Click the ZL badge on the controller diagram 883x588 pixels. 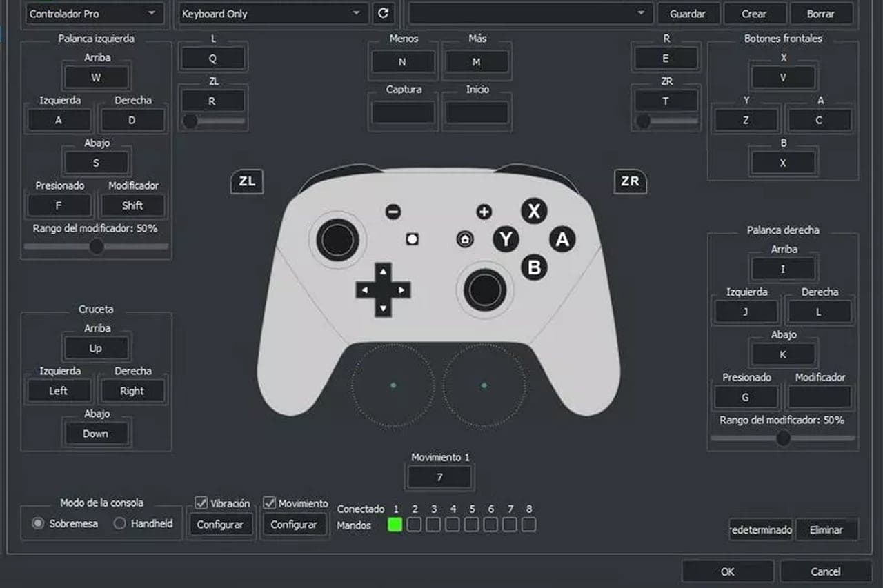(x=246, y=181)
